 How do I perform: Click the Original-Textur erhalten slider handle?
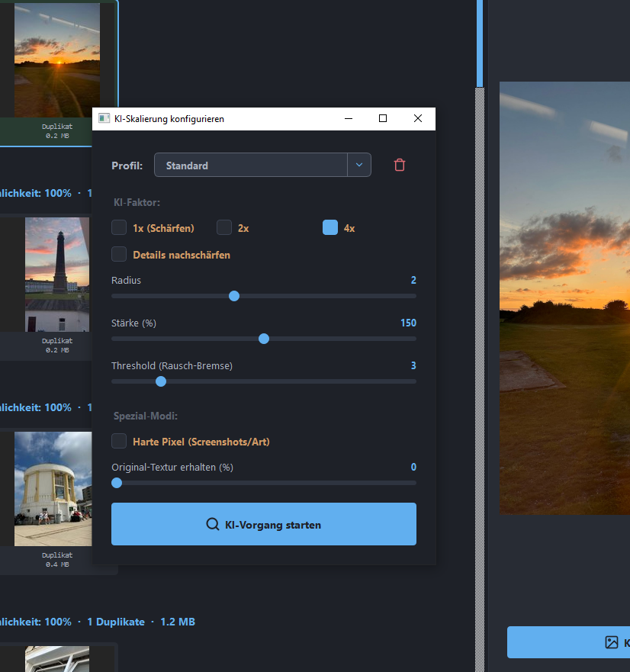(117, 483)
